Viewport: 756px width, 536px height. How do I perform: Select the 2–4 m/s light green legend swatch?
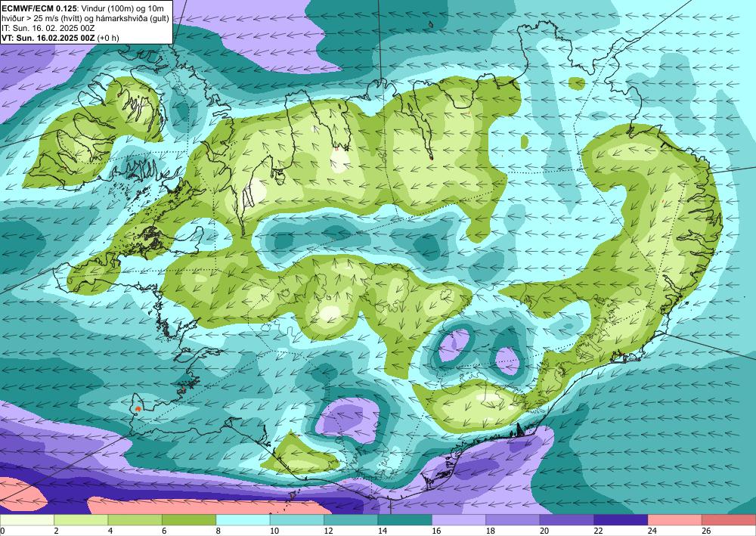81,520
